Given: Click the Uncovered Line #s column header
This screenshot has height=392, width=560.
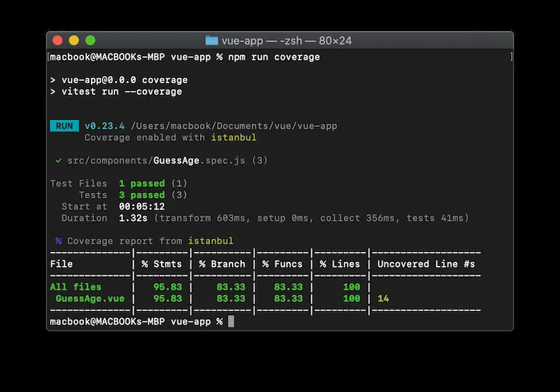Looking at the screenshot, I should 426,264.
